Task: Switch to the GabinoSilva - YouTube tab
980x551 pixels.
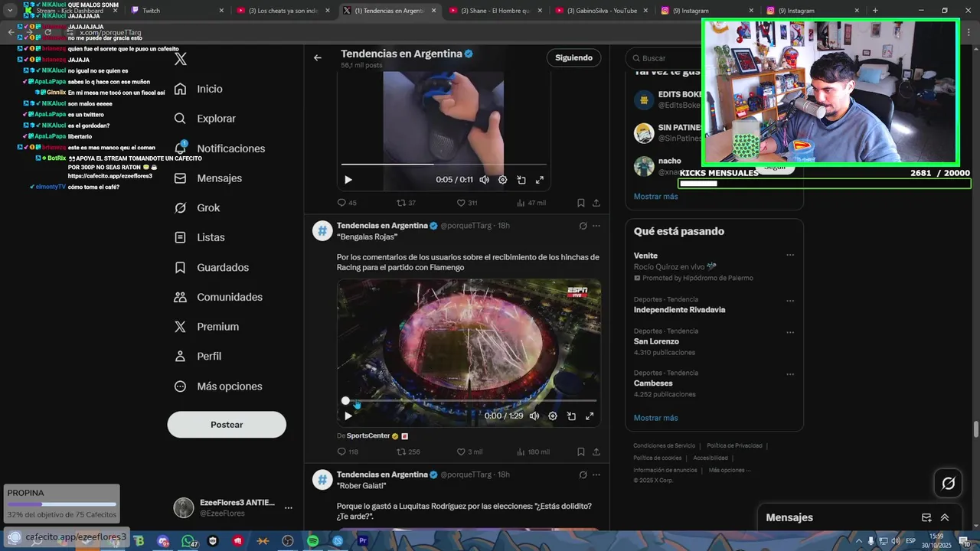Action: click(601, 11)
